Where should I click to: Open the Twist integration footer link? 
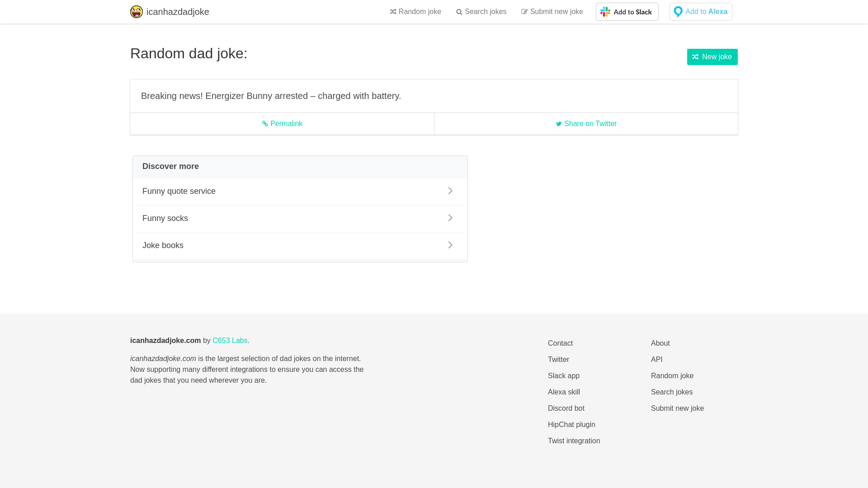tap(574, 441)
